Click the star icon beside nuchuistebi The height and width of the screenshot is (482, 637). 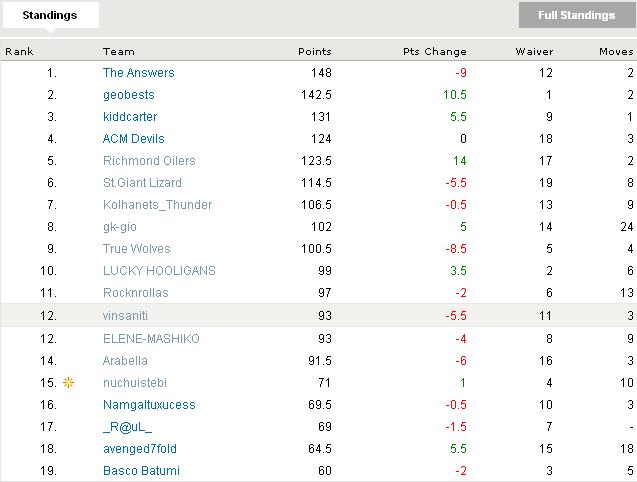tap(69, 383)
